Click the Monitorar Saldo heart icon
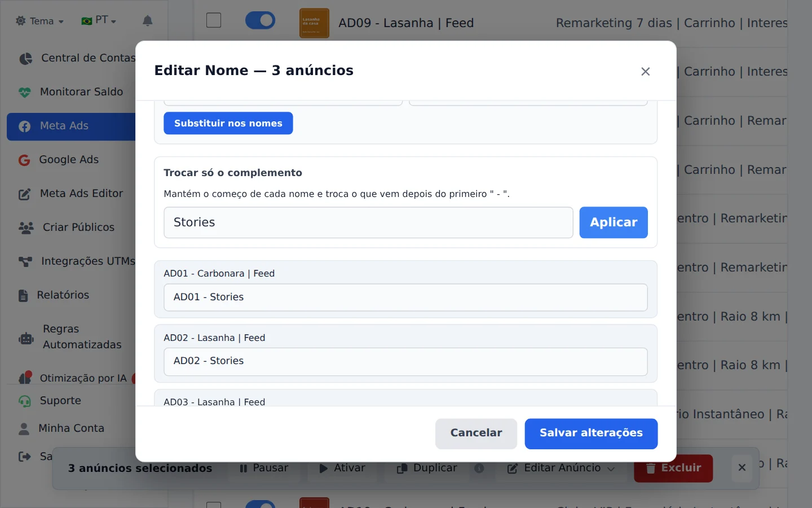The width and height of the screenshot is (812, 508). 24,92
